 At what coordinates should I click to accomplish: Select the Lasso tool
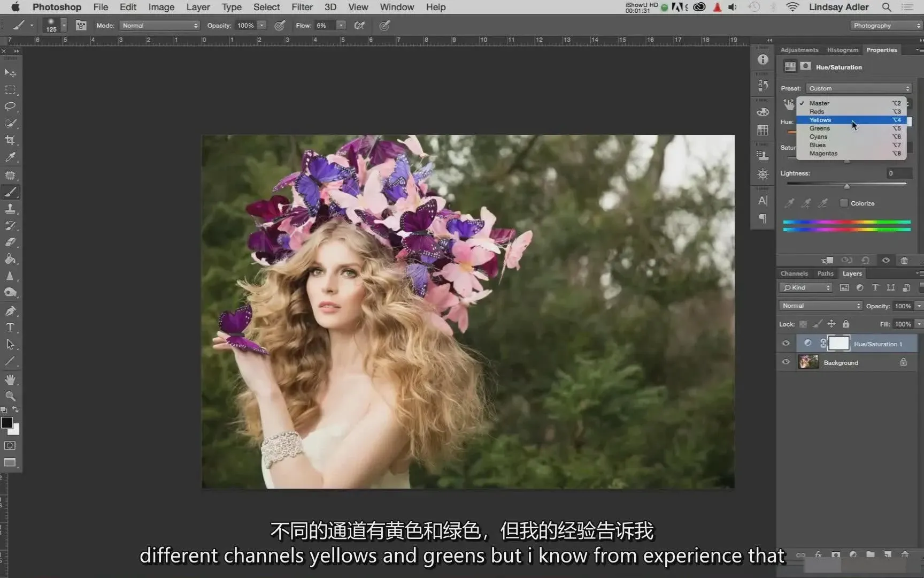point(10,107)
